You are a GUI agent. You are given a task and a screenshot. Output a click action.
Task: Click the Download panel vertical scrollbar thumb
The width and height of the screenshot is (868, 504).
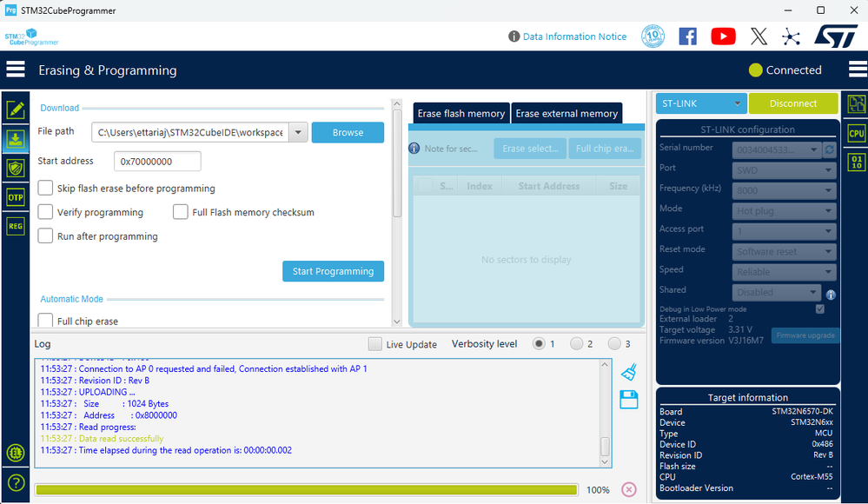pos(397,163)
